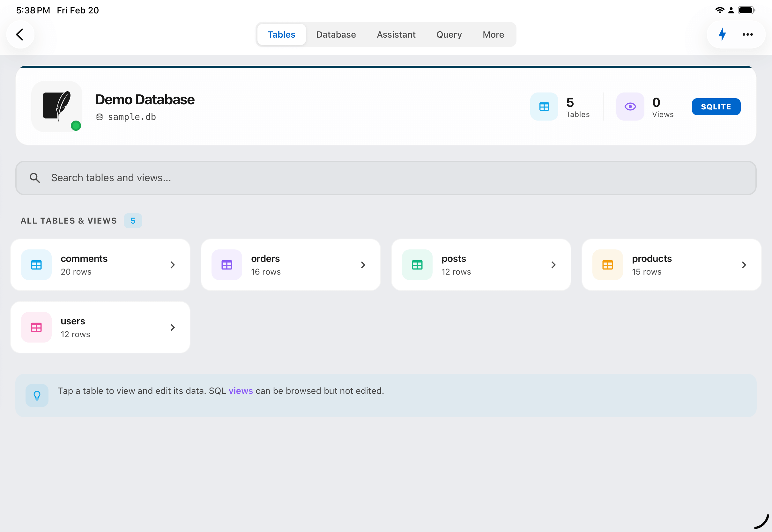This screenshot has height=532, width=772.
Task: Focus the Search tables and views field
Action: (386, 178)
